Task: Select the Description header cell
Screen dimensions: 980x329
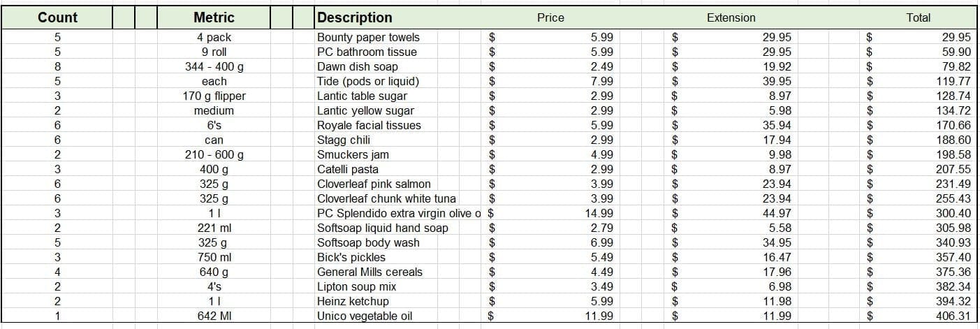Action: 355,17
